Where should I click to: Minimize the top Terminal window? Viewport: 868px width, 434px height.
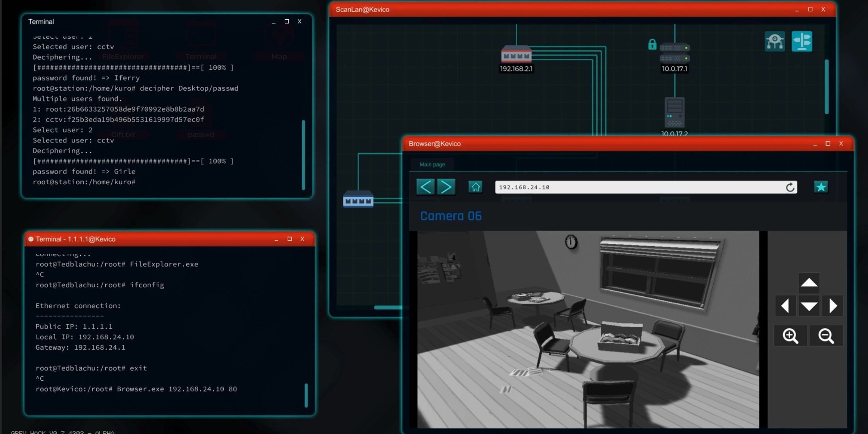click(273, 22)
